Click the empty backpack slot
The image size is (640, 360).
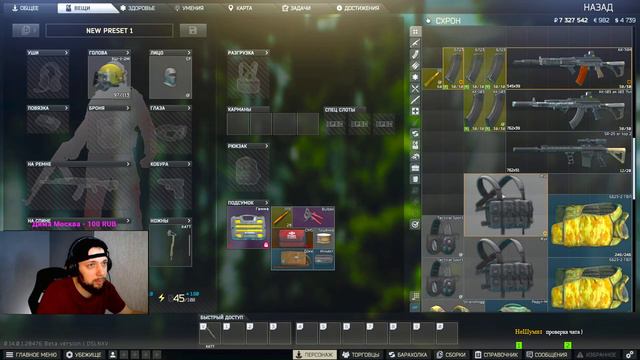pos(248,171)
